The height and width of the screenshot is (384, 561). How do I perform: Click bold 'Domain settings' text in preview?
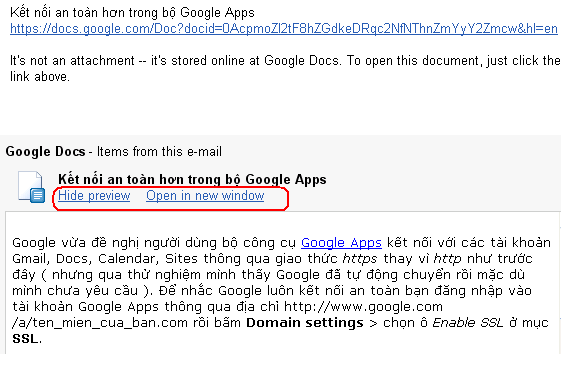[x=305, y=323]
